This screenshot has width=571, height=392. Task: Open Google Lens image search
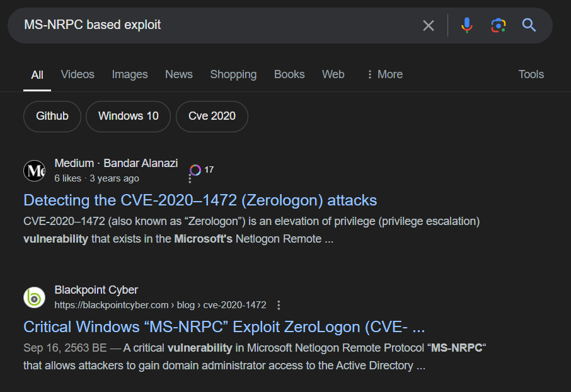pos(499,25)
